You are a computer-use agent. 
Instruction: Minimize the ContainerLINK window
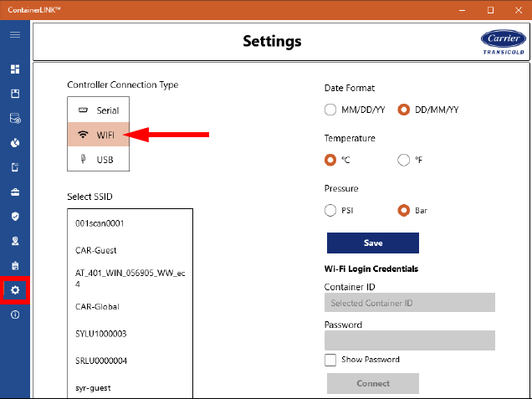pyautogui.click(x=462, y=10)
